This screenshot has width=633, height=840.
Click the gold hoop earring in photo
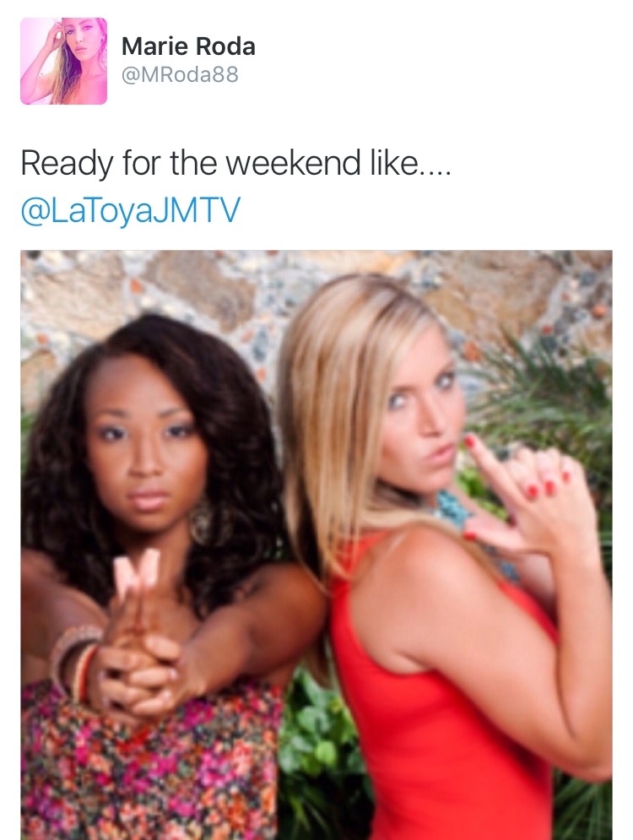203,521
